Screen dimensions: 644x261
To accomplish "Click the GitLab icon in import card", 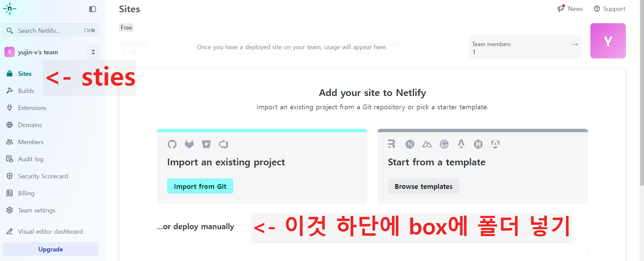I will click(x=189, y=144).
